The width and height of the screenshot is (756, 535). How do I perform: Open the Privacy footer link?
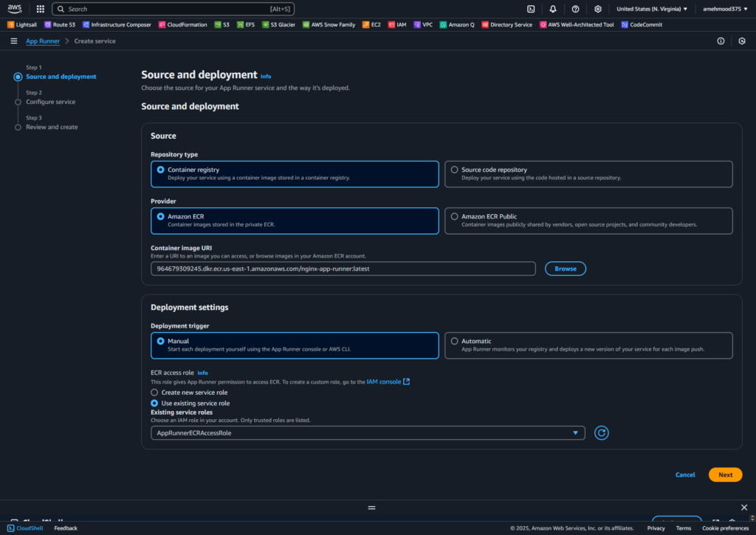tap(656, 528)
